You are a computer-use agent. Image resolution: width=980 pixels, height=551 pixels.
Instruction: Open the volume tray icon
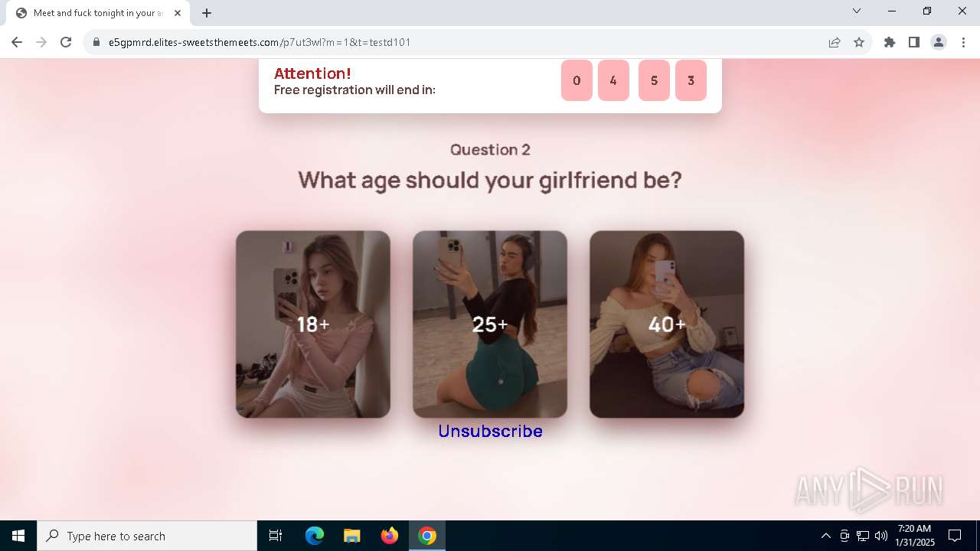[x=881, y=536]
